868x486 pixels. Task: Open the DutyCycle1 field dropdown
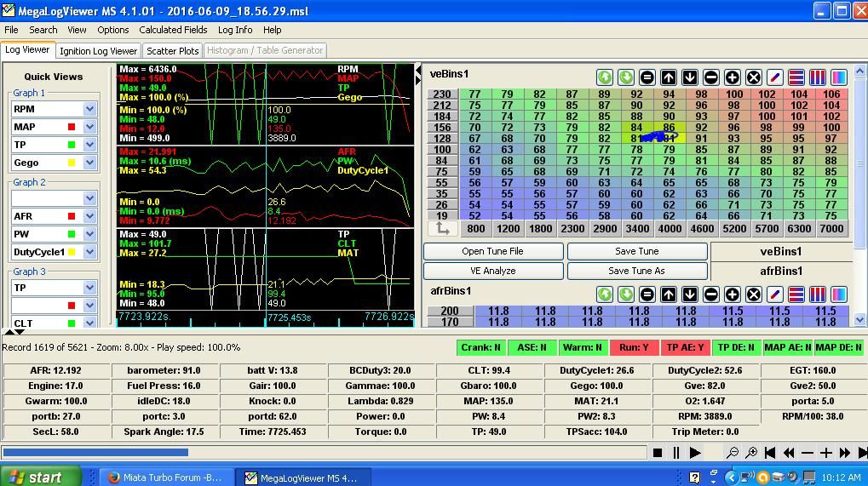click(89, 252)
